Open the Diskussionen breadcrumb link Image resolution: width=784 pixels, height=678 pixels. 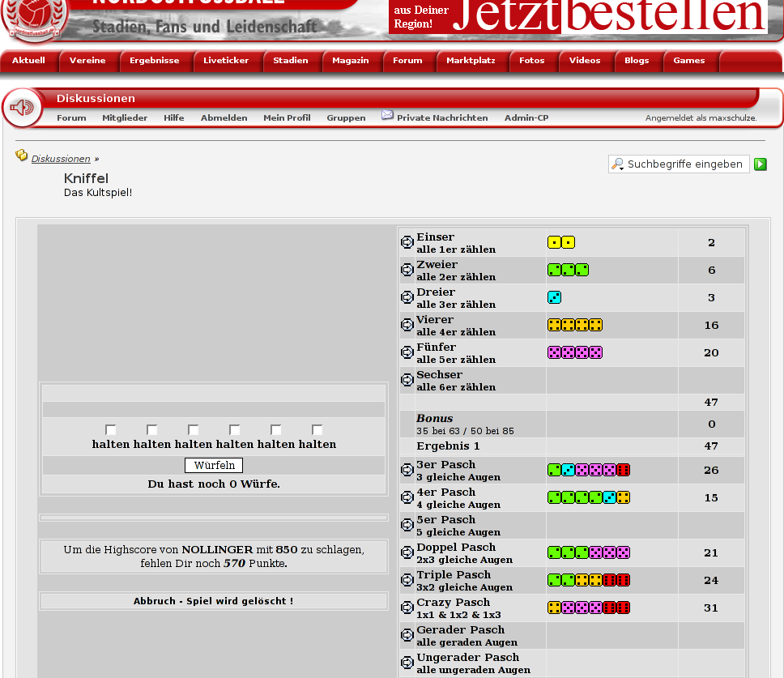(x=61, y=159)
